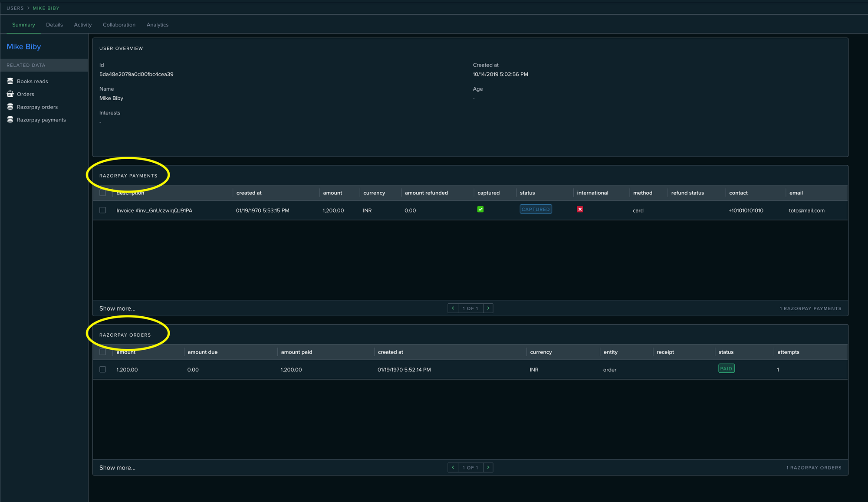Switch to the Summary tab
868x502 pixels.
coord(23,25)
